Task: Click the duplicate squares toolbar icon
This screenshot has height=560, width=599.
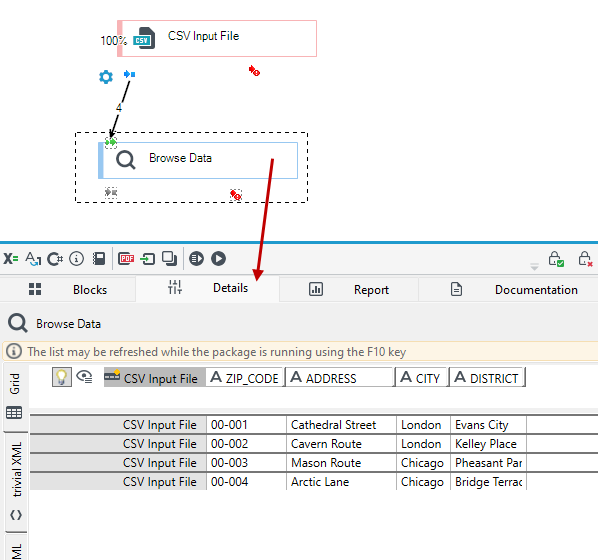Action: click(169, 259)
